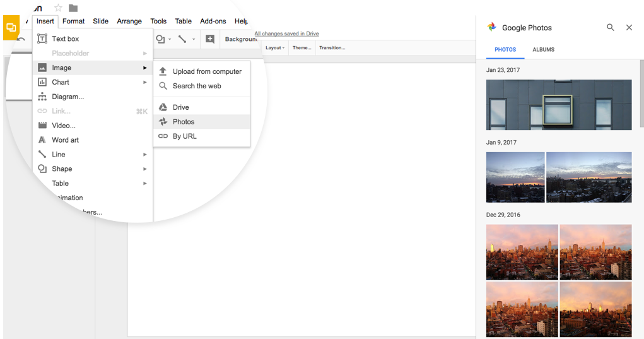Click the toolbar Add comment icon
Image resolution: width=644 pixels, height=339 pixels.
(210, 39)
